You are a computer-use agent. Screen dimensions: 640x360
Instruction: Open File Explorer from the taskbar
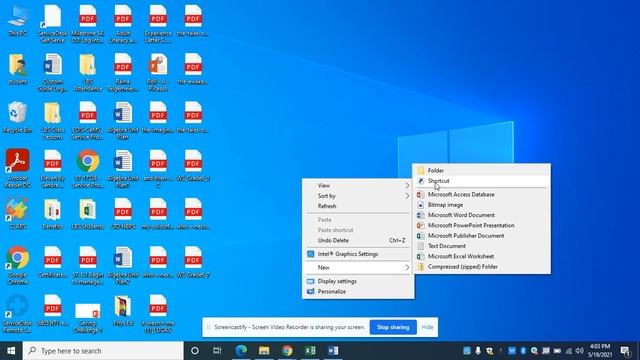[x=264, y=351]
